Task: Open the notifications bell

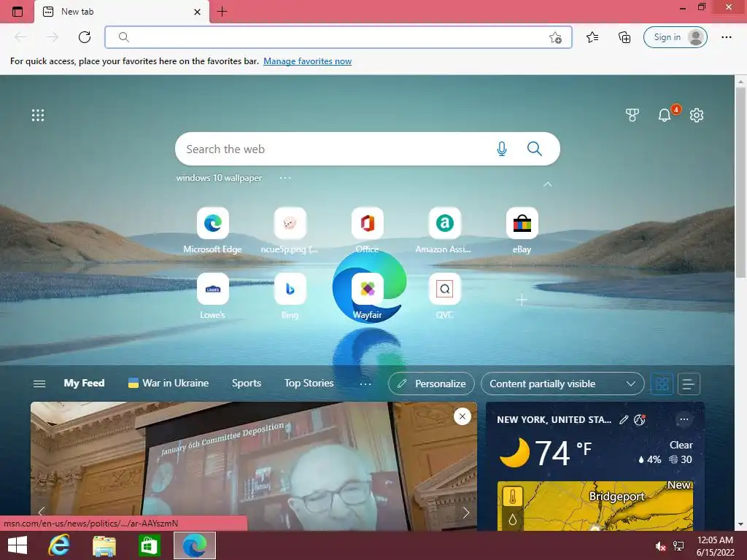Action: 665,114
